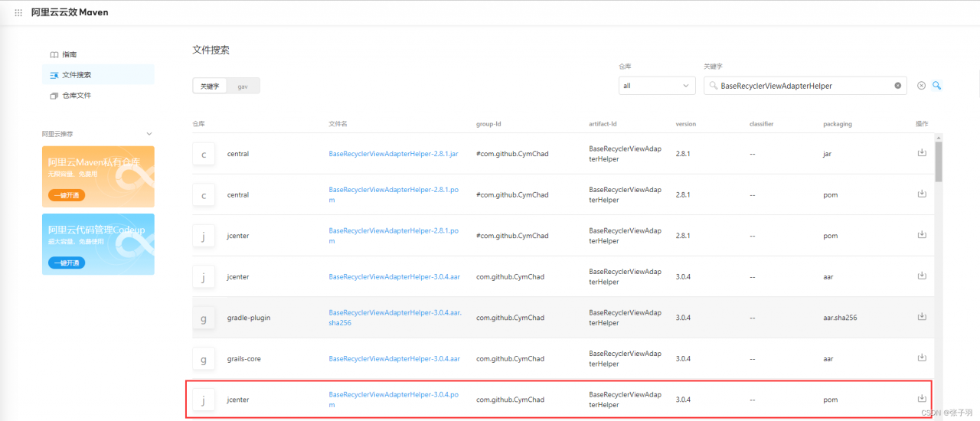
Task: Open BaseRecyclerViewAdapterHelper-3.0.4.aar.sha256 link
Action: point(395,318)
